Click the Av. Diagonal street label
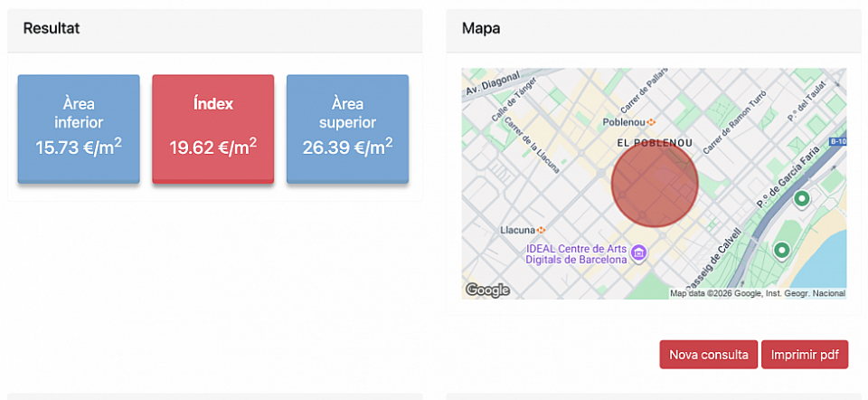868x400 pixels. (492, 84)
